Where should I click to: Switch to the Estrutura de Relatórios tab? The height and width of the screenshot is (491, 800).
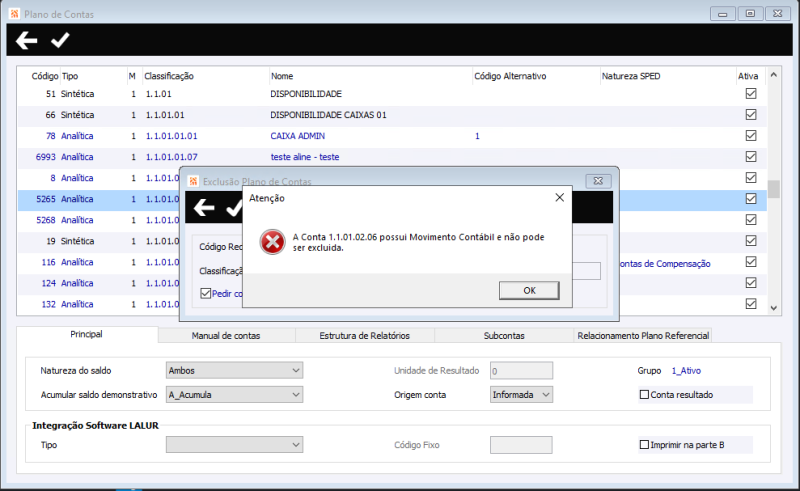(x=364, y=335)
